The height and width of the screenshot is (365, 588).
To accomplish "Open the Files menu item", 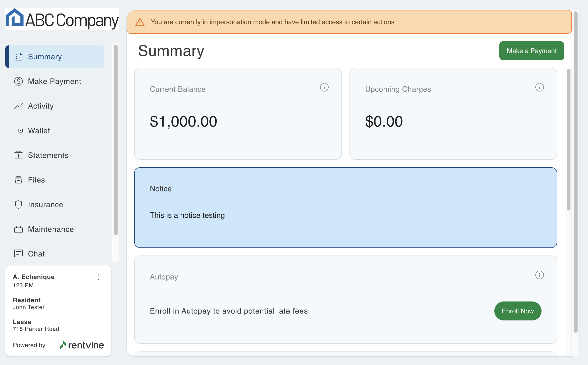I will click(x=36, y=180).
